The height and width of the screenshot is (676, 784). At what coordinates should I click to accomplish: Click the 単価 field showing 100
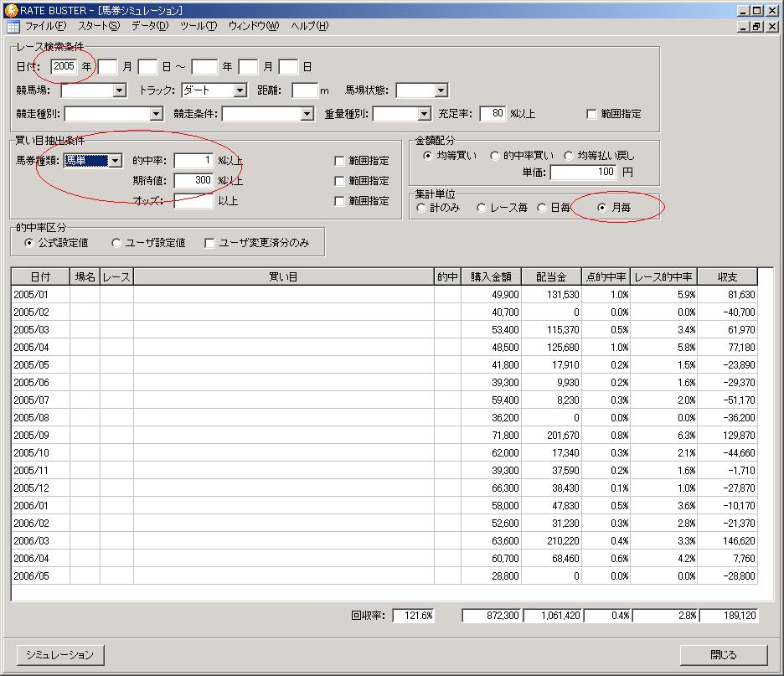point(583,172)
